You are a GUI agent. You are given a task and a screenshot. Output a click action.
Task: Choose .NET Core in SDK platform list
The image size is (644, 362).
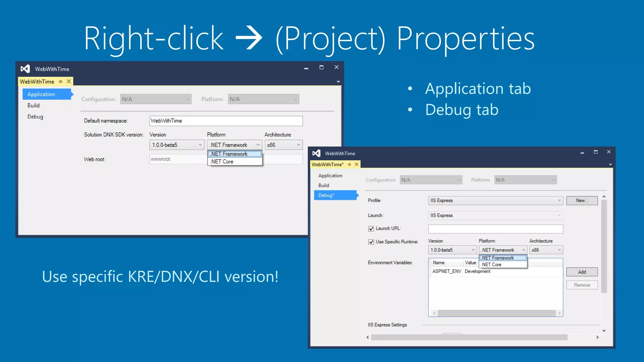pos(235,162)
